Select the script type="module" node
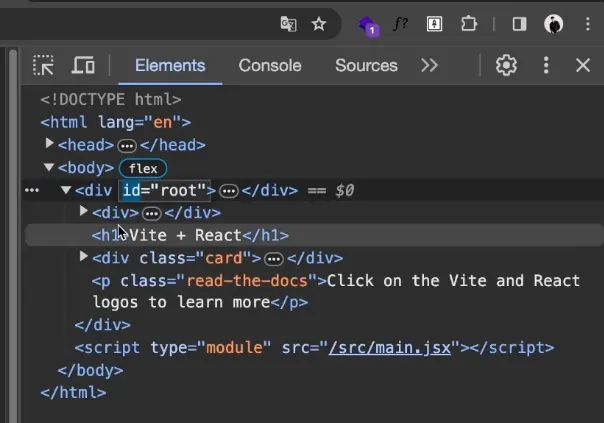Viewport: 604px width, 423px height. pos(314,348)
